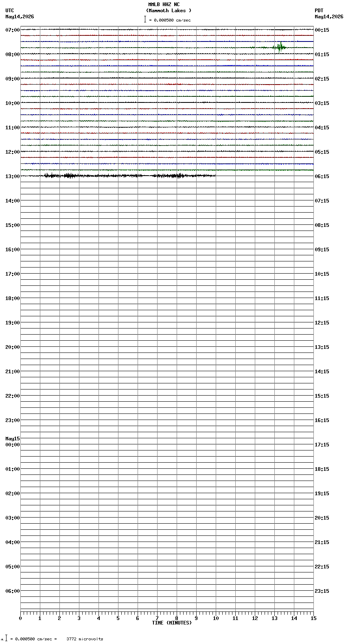The height and width of the screenshot is (644, 346).
Task: Click the 17:15 PDT row label
Action: pyautogui.click(x=322, y=445)
